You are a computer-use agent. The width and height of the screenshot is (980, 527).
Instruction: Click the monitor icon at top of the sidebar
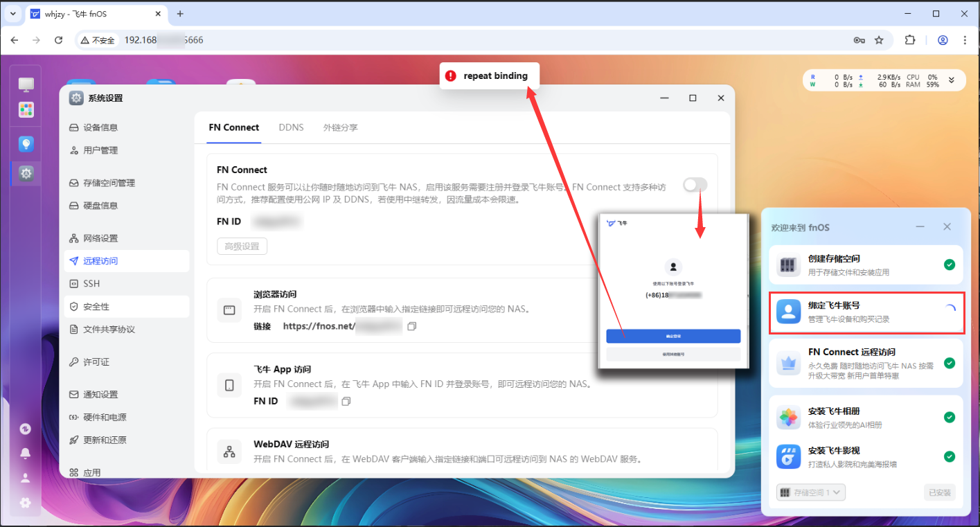tap(26, 84)
